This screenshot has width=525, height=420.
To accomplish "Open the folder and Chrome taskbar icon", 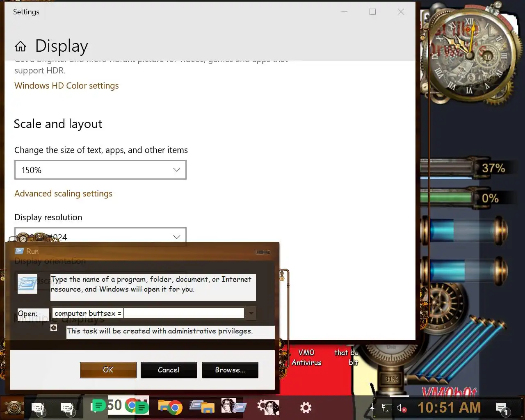I will coord(170,407).
